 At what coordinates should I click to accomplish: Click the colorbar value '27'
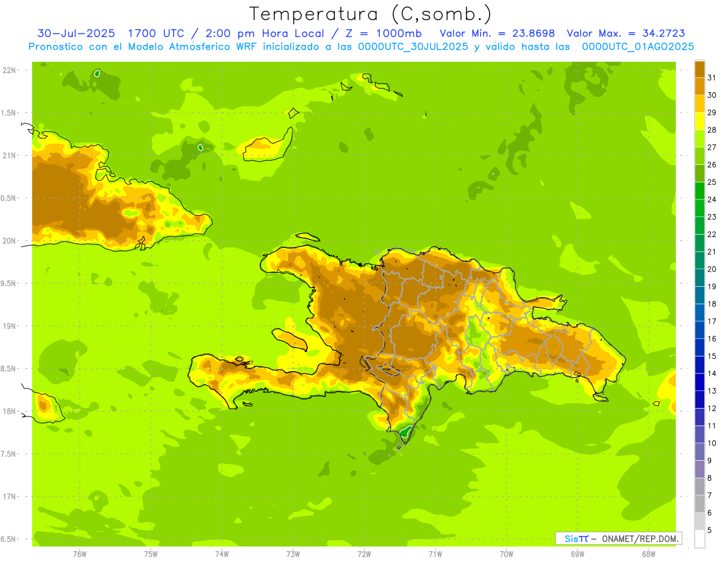click(x=712, y=147)
